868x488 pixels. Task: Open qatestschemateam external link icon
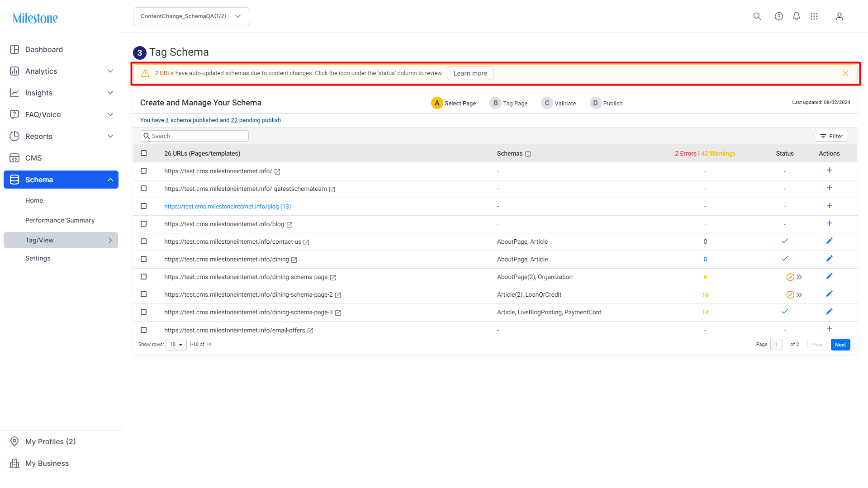point(332,190)
